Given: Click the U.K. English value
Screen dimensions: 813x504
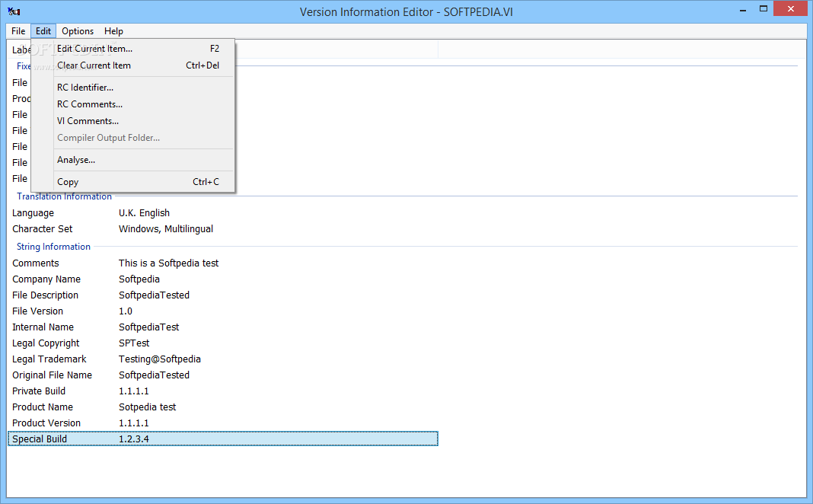Looking at the screenshot, I should [144, 213].
